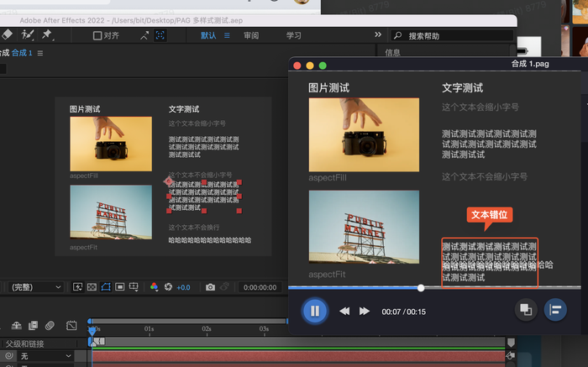Click the fast-forward button in PAG player
Viewport: 588px width, 367px height.
[365, 312]
